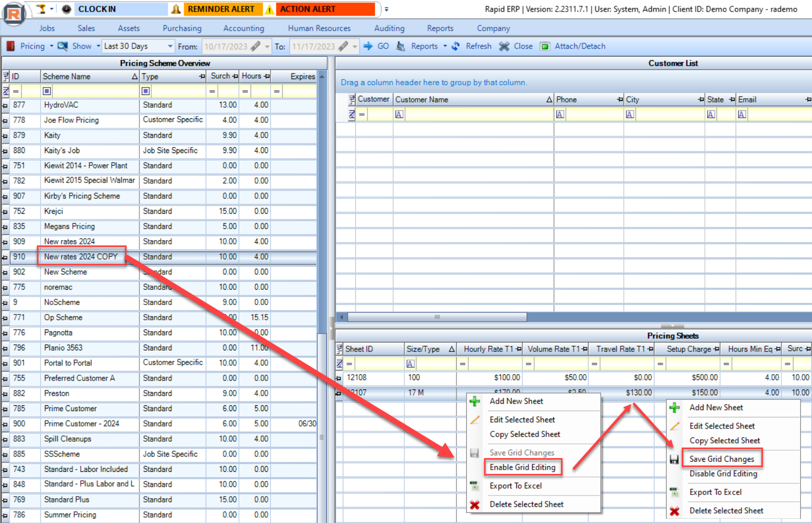Choose Disable Grid Editing from the context menu

coord(723,474)
